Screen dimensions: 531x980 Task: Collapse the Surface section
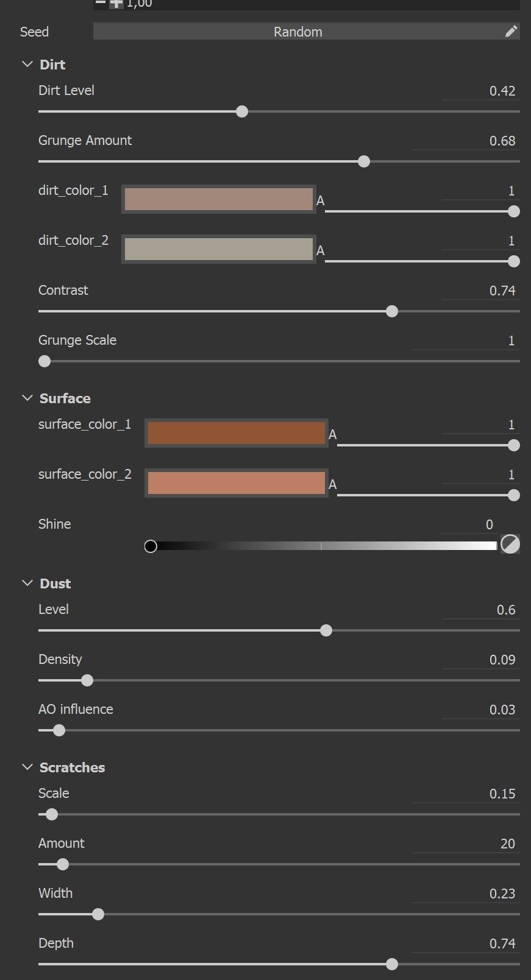27,398
